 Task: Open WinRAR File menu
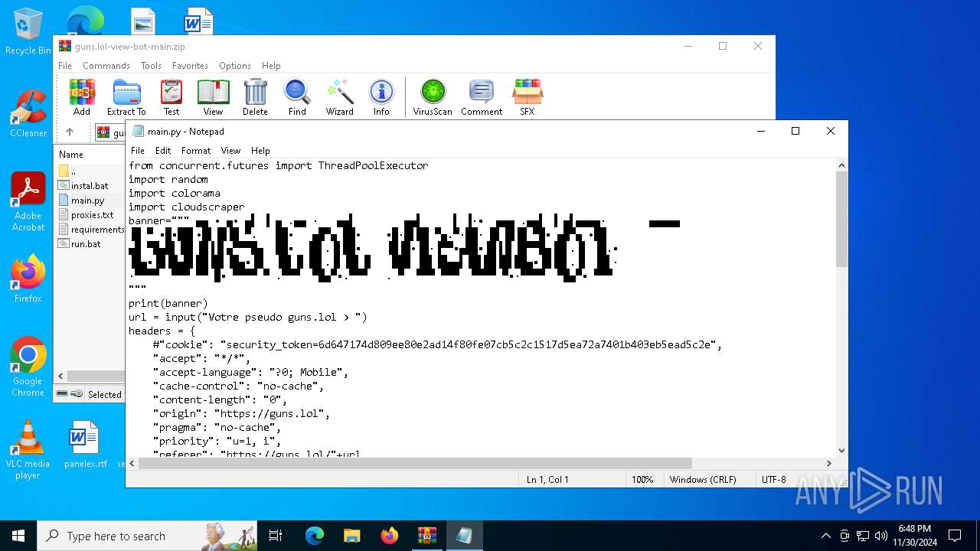[x=65, y=66]
